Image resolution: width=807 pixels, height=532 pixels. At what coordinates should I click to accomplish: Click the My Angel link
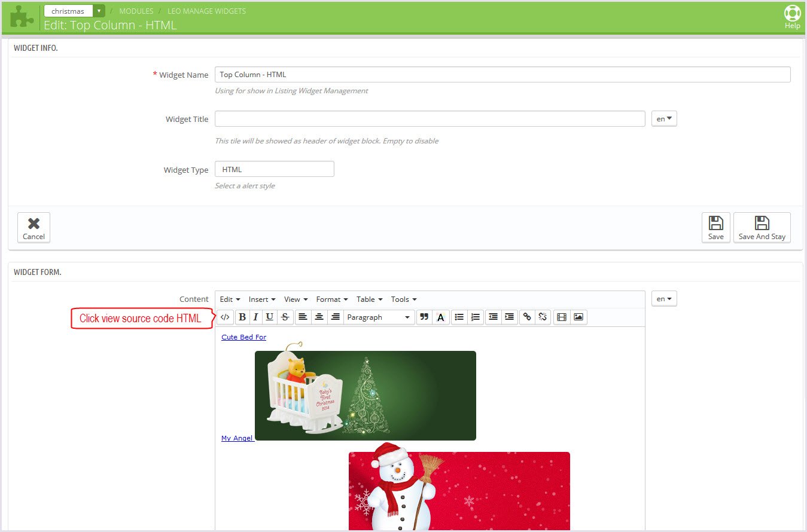pos(237,438)
